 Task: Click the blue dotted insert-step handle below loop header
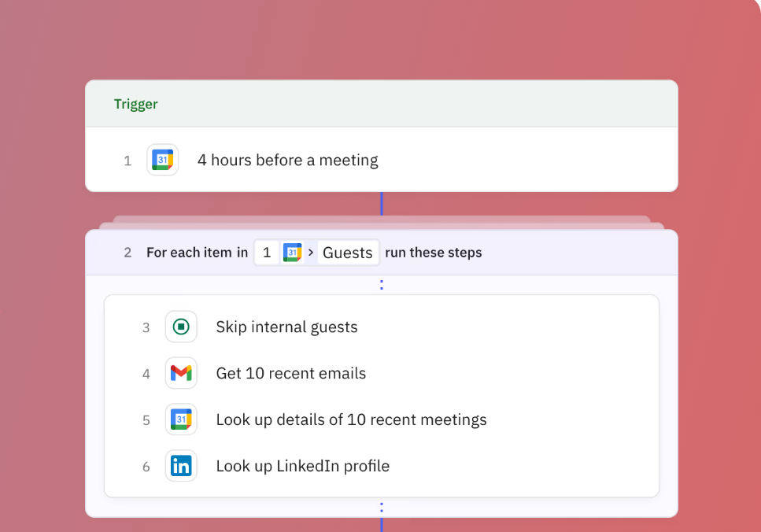[382, 284]
